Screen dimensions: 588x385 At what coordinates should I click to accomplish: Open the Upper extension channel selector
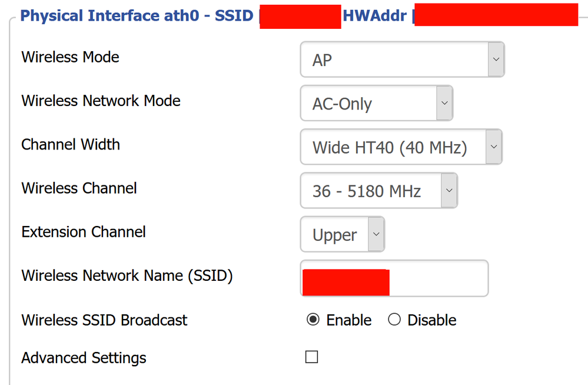click(x=343, y=234)
